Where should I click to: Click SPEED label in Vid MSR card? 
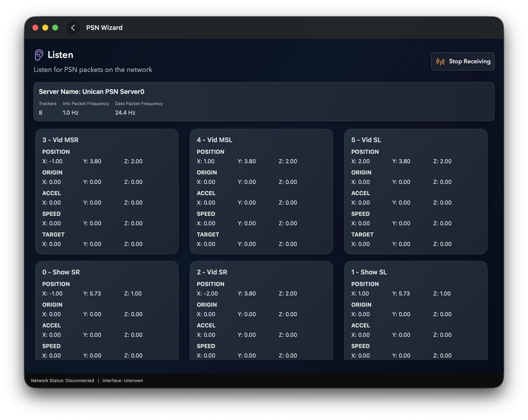pos(52,214)
